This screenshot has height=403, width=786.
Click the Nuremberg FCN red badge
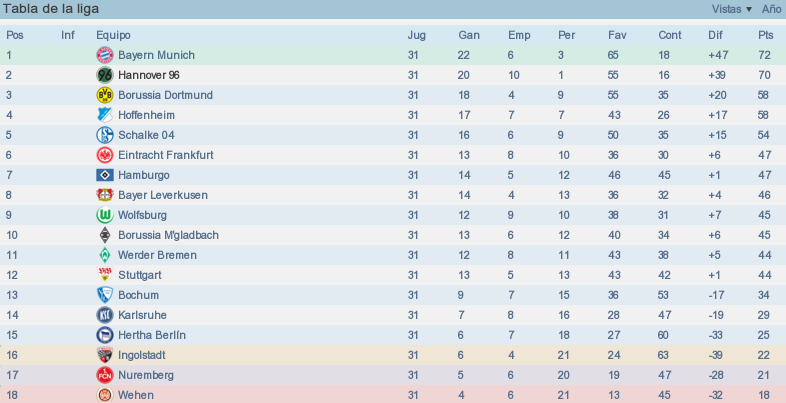(105, 375)
